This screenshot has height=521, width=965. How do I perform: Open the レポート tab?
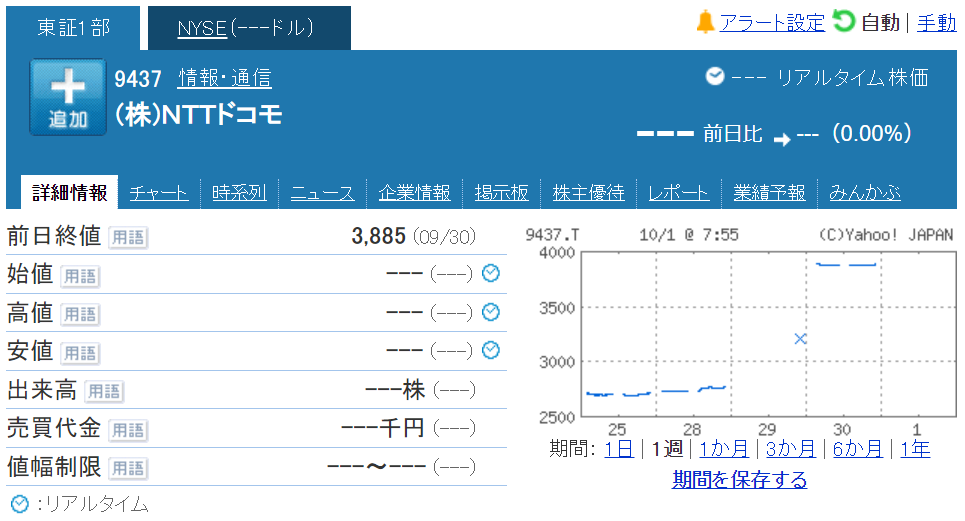(x=679, y=193)
